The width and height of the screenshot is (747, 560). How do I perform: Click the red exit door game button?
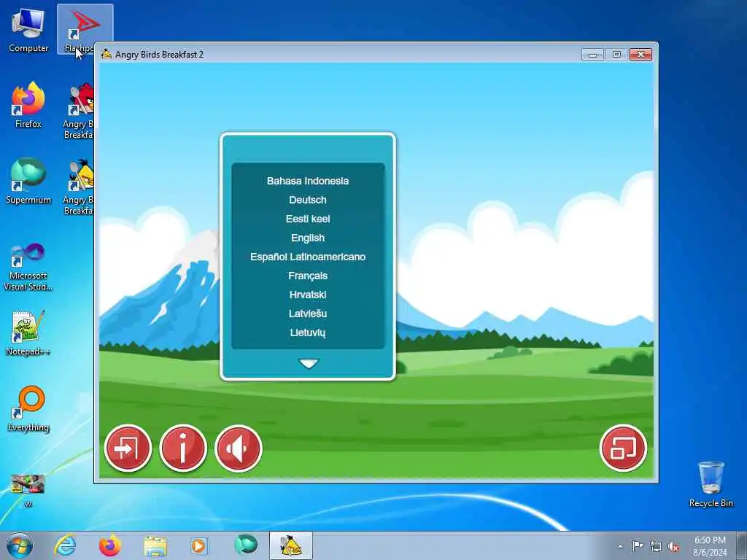click(128, 448)
